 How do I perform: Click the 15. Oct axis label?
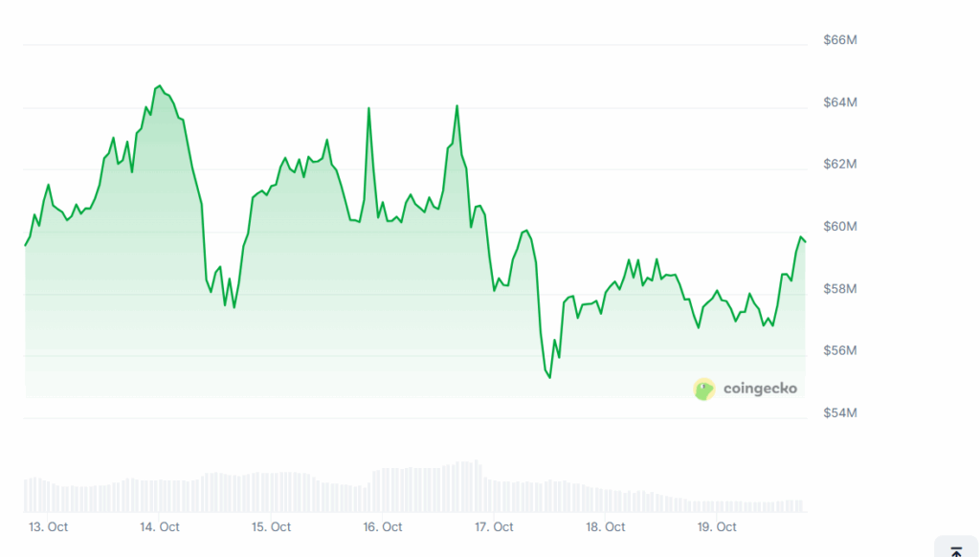[271, 526]
